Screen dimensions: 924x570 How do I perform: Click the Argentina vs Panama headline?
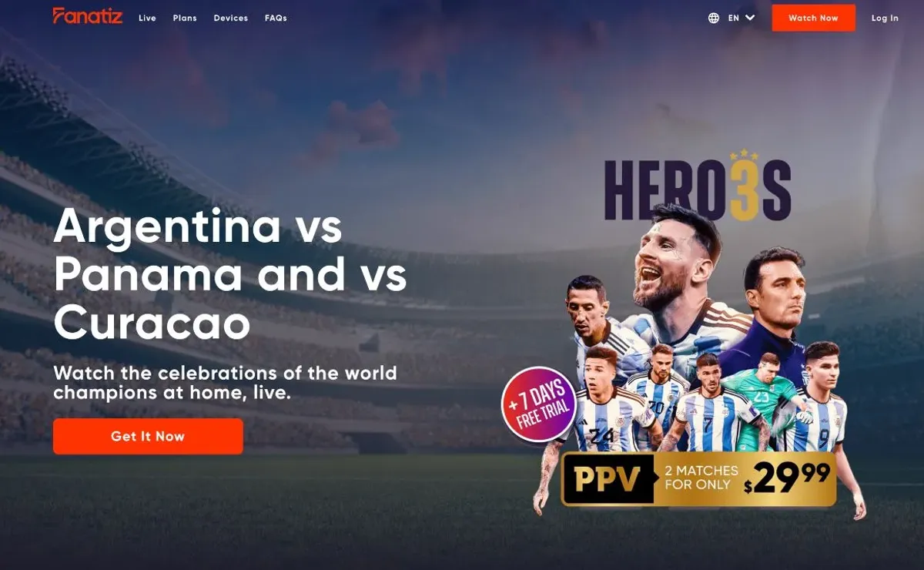[230, 273]
